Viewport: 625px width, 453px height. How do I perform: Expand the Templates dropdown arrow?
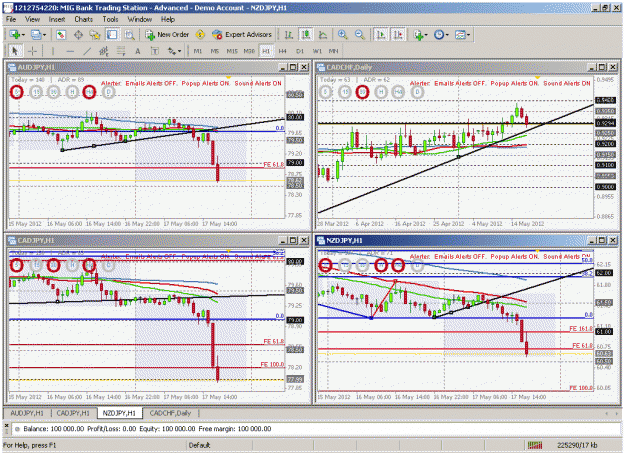468,35
